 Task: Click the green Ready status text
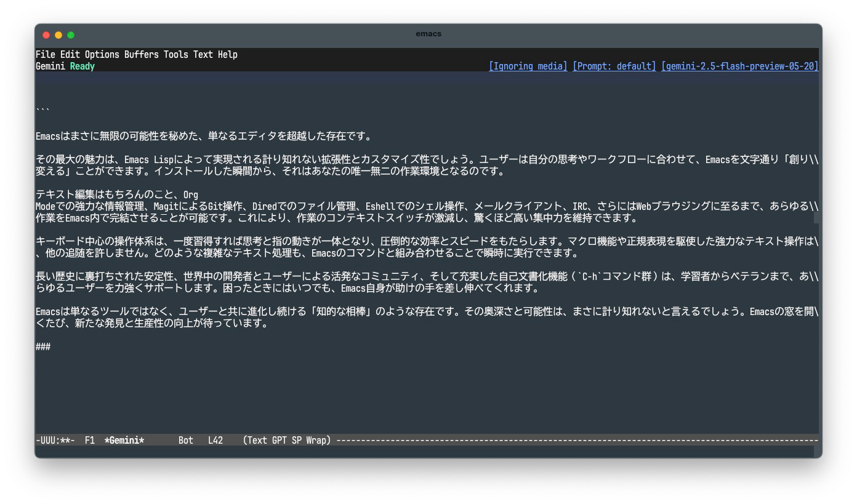[x=82, y=66]
